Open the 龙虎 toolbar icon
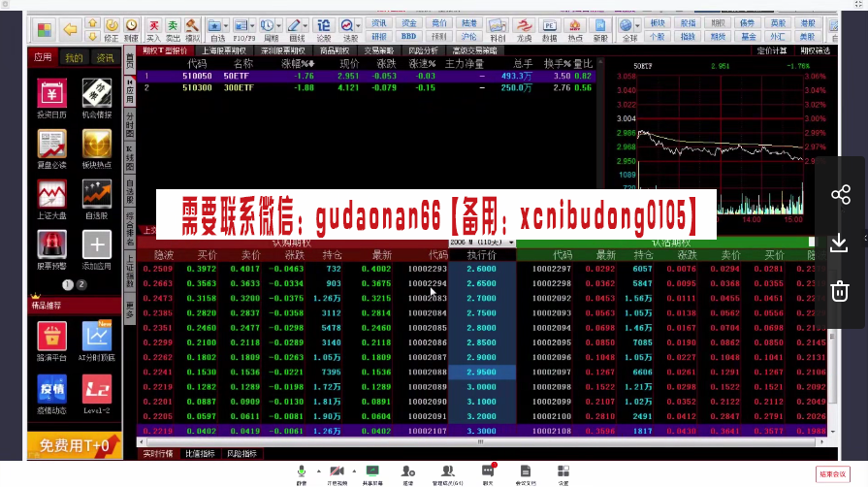The width and height of the screenshot is (868, 487). click(525, 29)
